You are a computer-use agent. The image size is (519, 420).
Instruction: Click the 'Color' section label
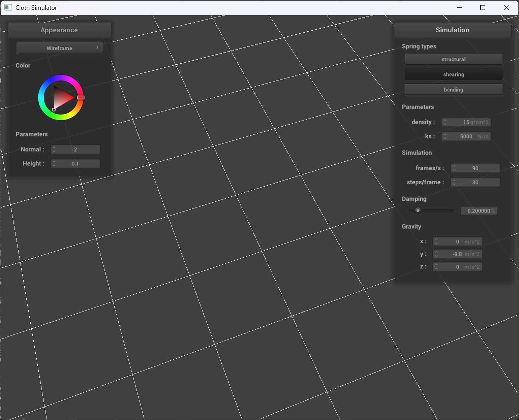click(x=23, y=65)
